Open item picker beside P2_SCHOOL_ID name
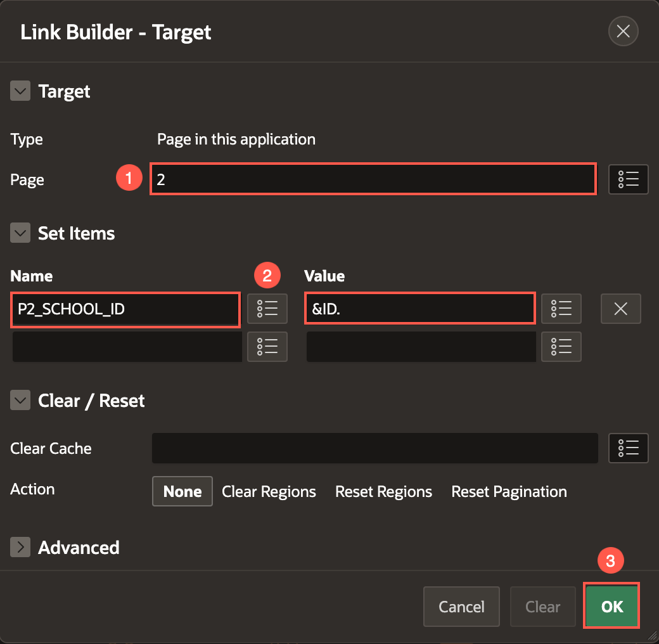 267,309
